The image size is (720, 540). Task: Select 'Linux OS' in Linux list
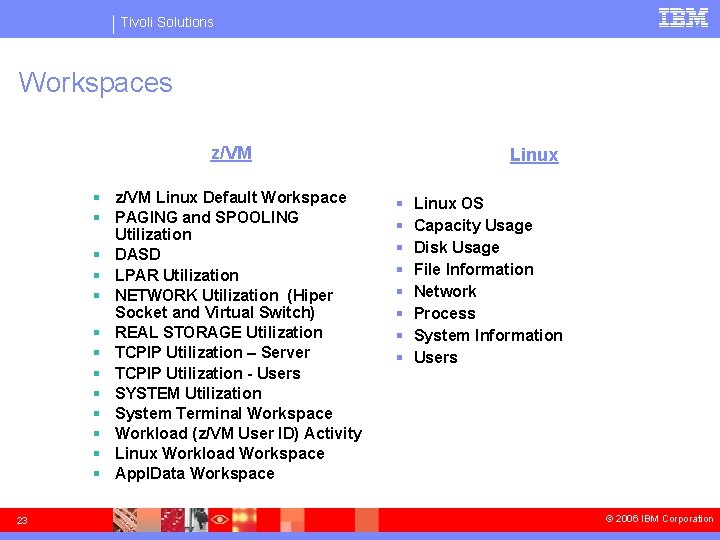(449, 203)
